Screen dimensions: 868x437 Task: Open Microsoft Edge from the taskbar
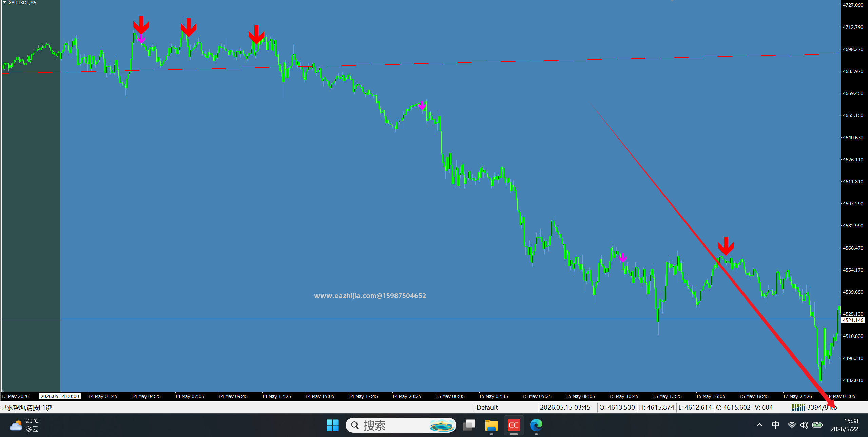pos(536,425)
